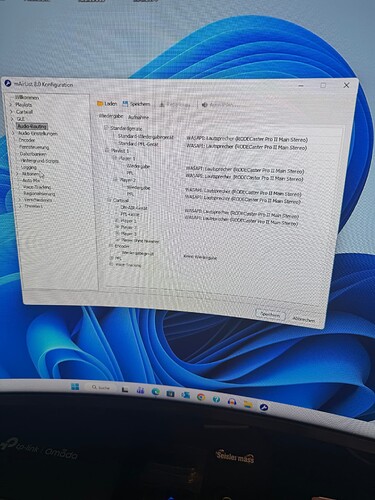Open Regionalisierung settings page
This screenshot has width=375, height=500.
click(39, 193)
